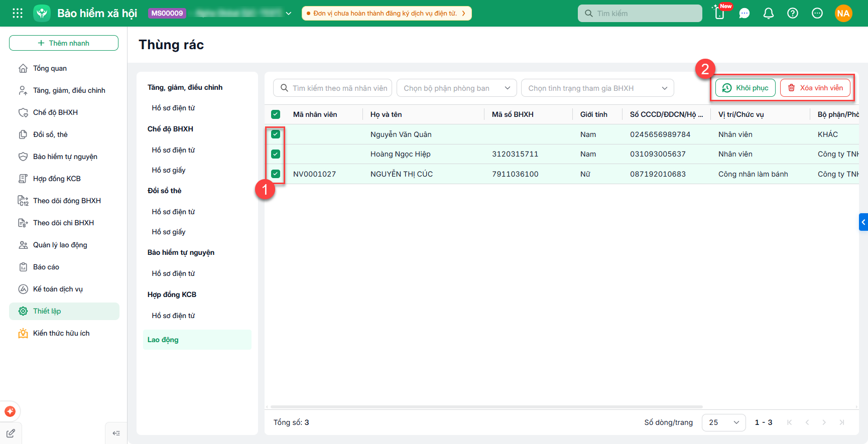Uncheck the NGUYỄN THỊ CÚC row checkbox
This screenshot has width=868, height=444.
click(276, 174)
